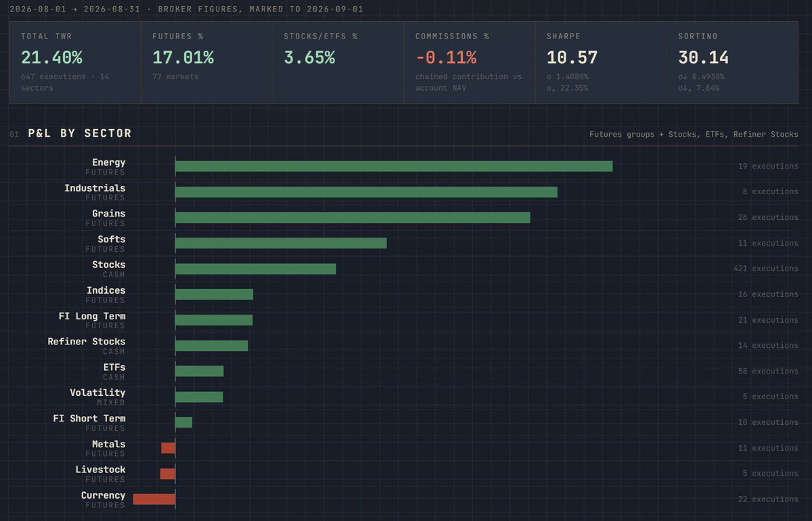Click the Futures % value 17.01%

point(183,58)
